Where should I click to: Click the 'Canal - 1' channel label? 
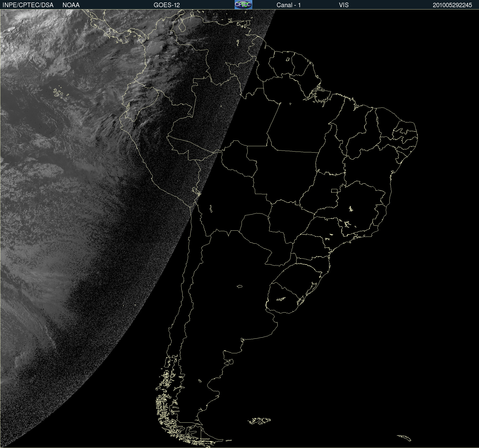[x=288, y=5]
